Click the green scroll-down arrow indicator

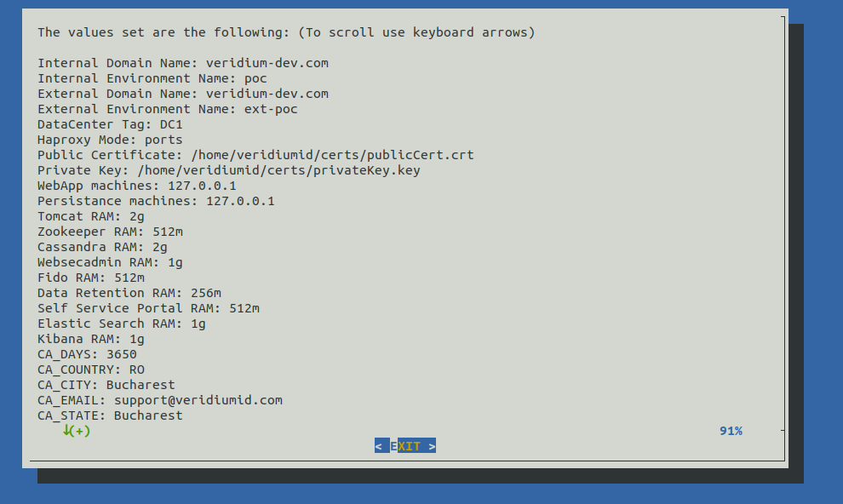pyautogui.click(x=67, y=431)
